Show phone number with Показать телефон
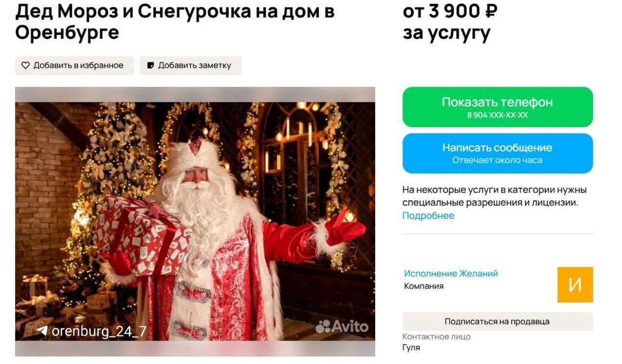 tap(498, 107)
